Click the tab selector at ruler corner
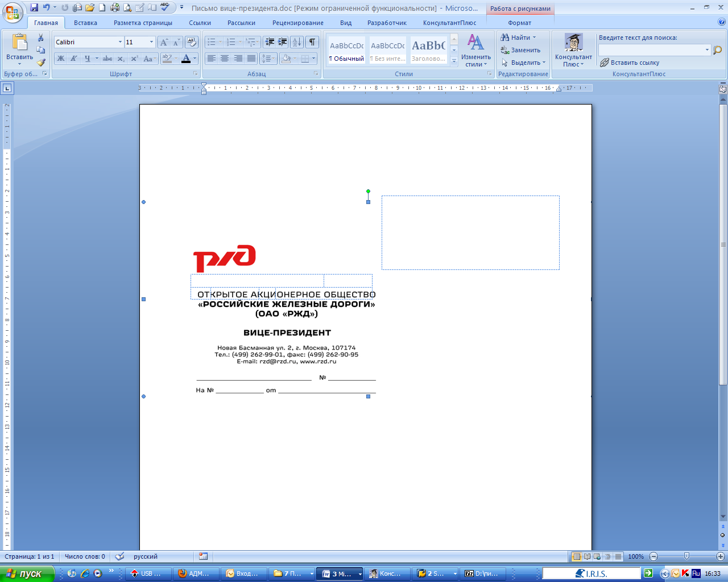Screen dimensions: 728x582 pyautogui.click(x=7, y=88)
